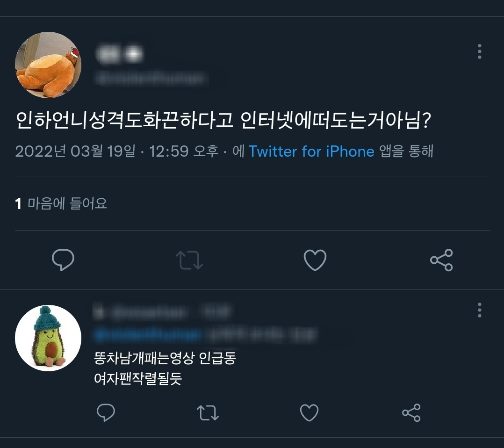Open the avocado plush profile picture
504x448 pixels.
48,338
